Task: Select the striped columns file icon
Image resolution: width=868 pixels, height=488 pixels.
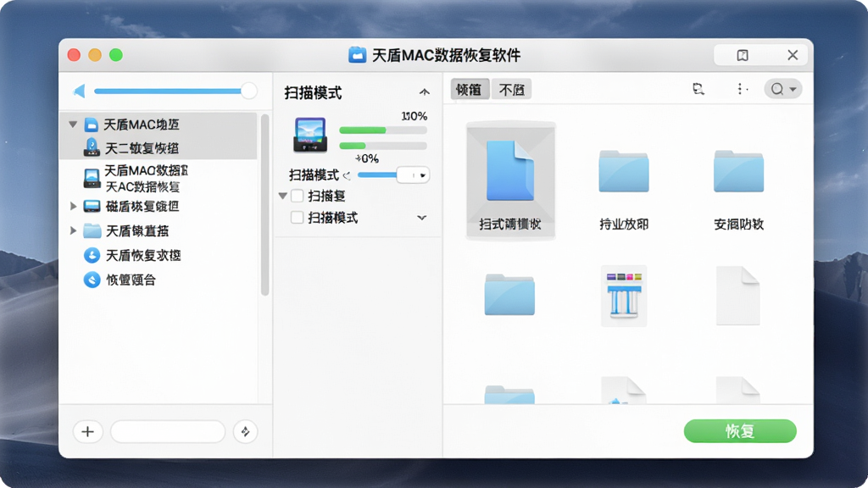Action: (x=624, y=296)
